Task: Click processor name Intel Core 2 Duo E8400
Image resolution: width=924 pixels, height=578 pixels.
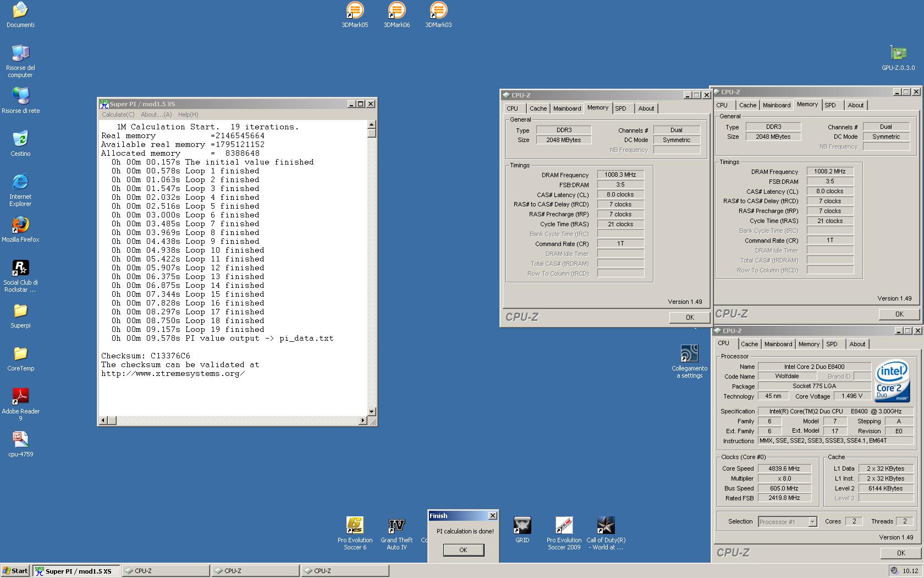Action: coord(814,367)
